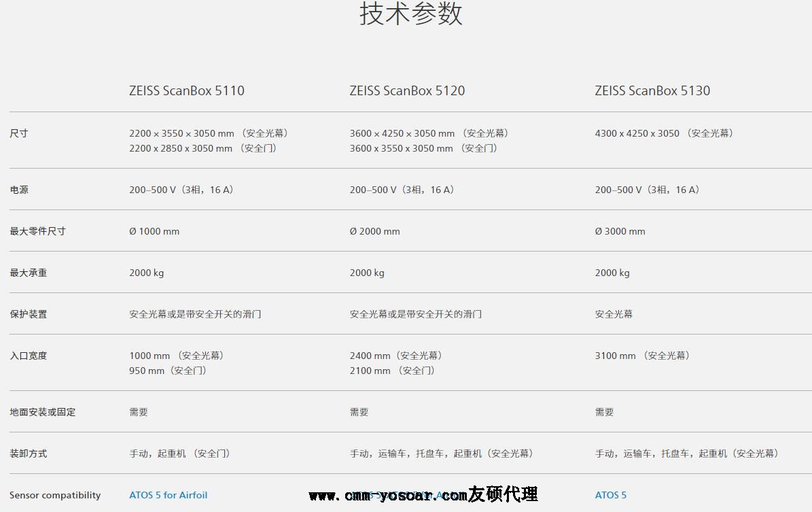Click the ScanBox 5130 loading method 手动，运输车，托盘车，起重机
812x512 pixels.
coord(687,454)
